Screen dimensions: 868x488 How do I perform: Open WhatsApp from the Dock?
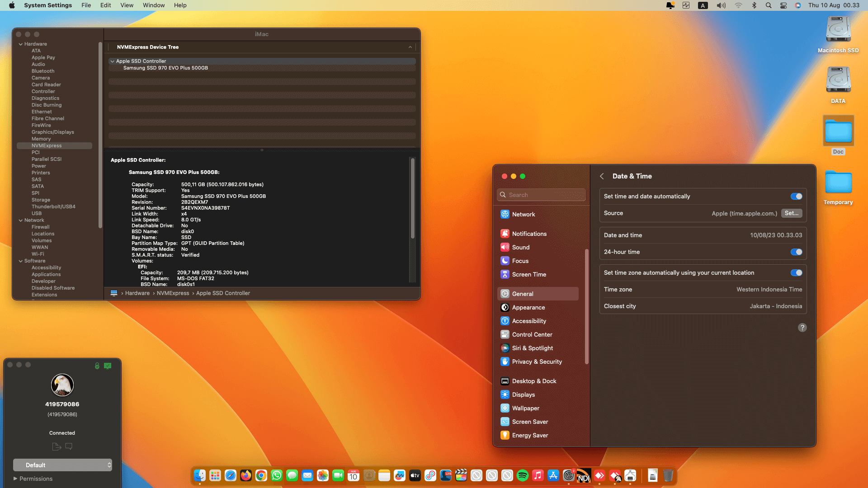(x=277, y=475)
